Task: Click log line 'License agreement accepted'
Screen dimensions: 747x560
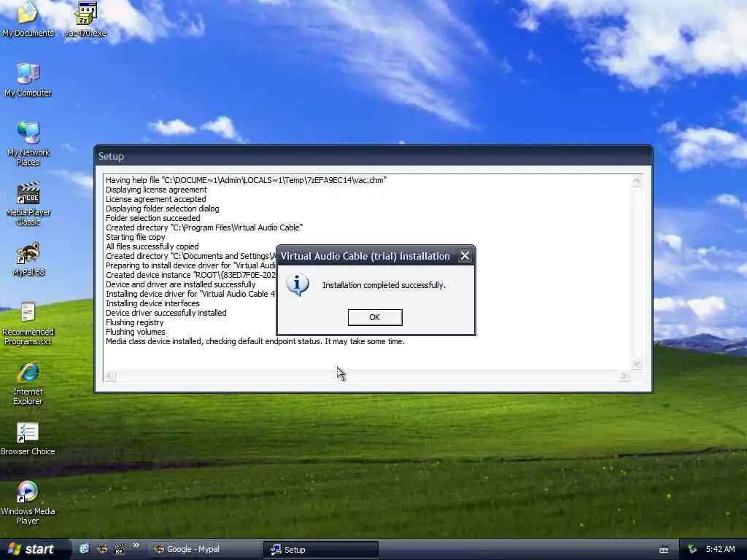Action: click(x=156, y=199)
